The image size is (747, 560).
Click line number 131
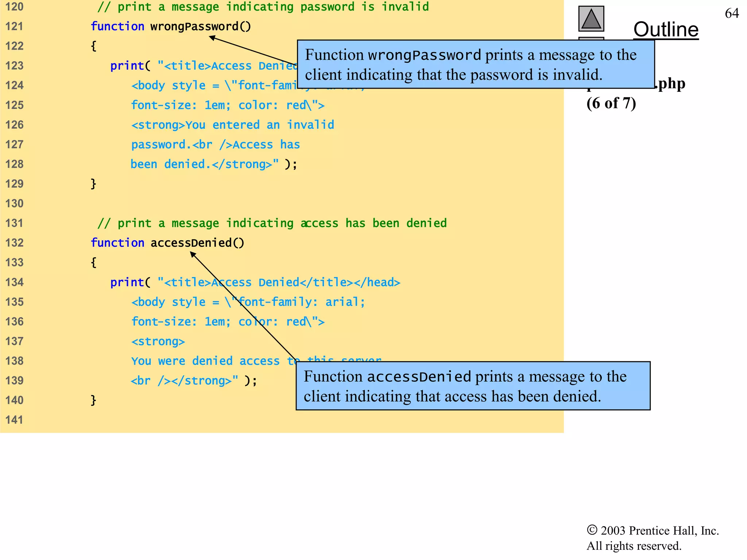pos(14,223)
